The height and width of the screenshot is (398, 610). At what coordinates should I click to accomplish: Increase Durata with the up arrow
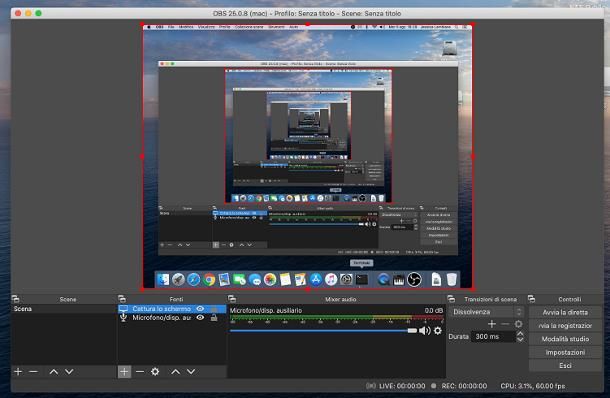(520, 334)
